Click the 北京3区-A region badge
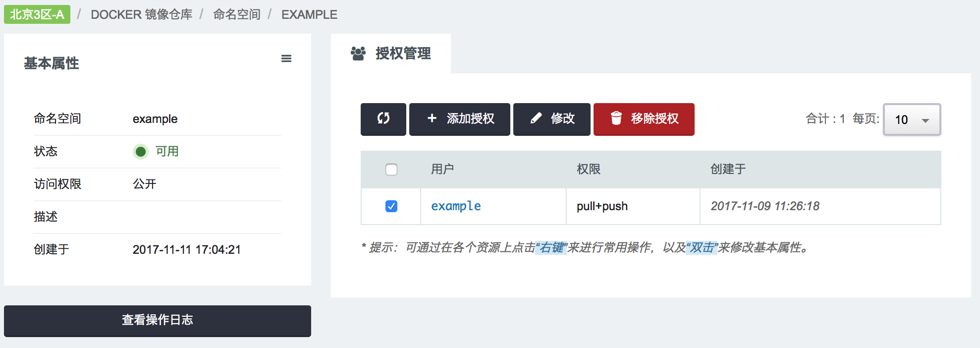The height and width of the screenshot is (348, 980). pyautogui.click(x=37, y=14)
